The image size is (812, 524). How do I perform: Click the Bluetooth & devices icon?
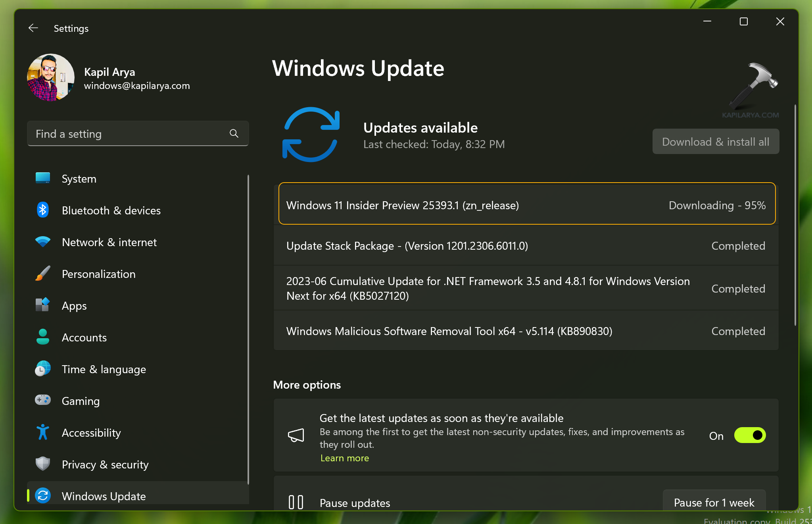point(44,210)
